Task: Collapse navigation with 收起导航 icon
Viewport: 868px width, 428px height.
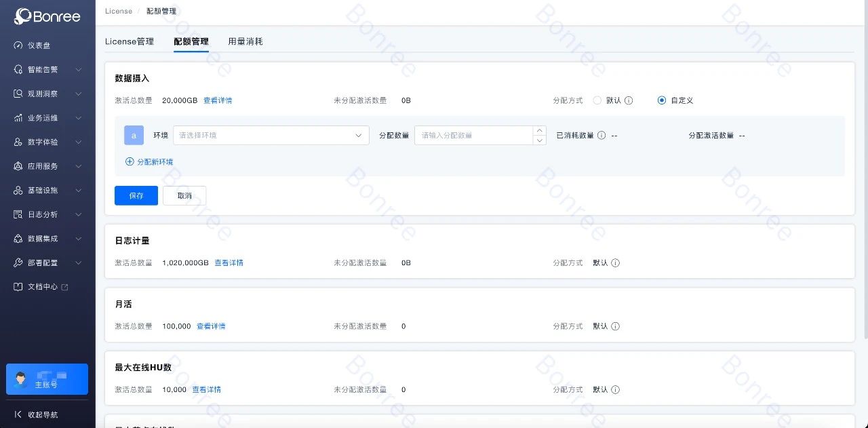Action: (x=18, y=414)
